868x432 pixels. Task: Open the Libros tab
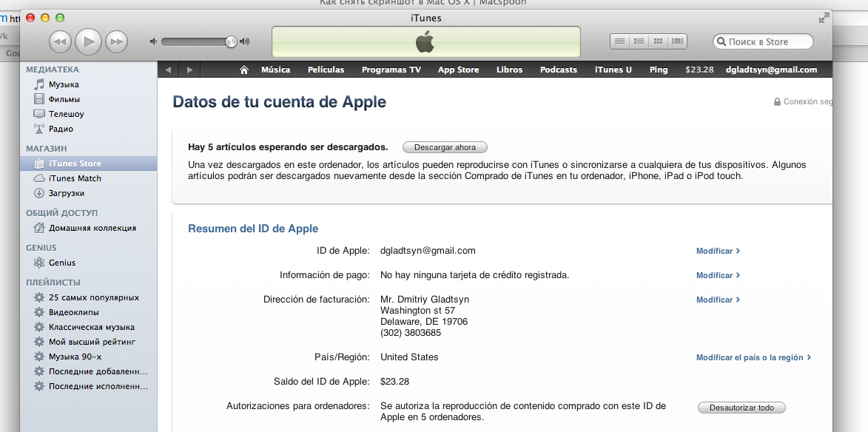(509, 70)
